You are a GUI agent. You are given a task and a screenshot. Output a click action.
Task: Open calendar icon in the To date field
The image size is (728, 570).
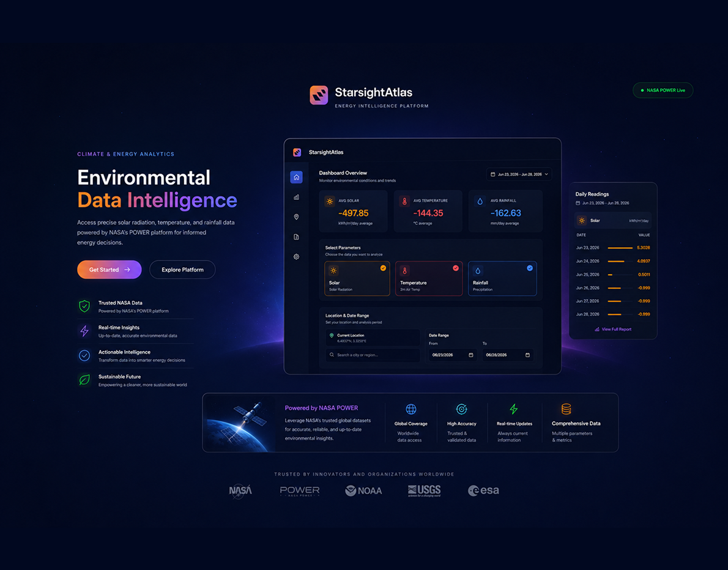pyautogui.click(x=527, y=355)
